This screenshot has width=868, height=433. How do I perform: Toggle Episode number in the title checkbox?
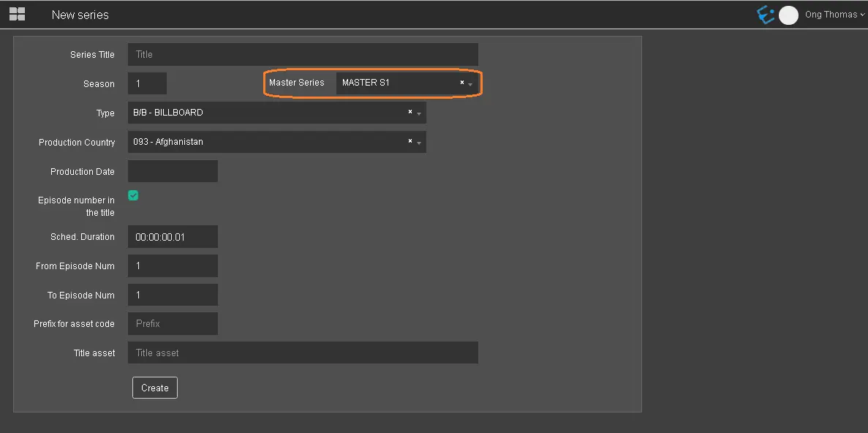[133, 195]
